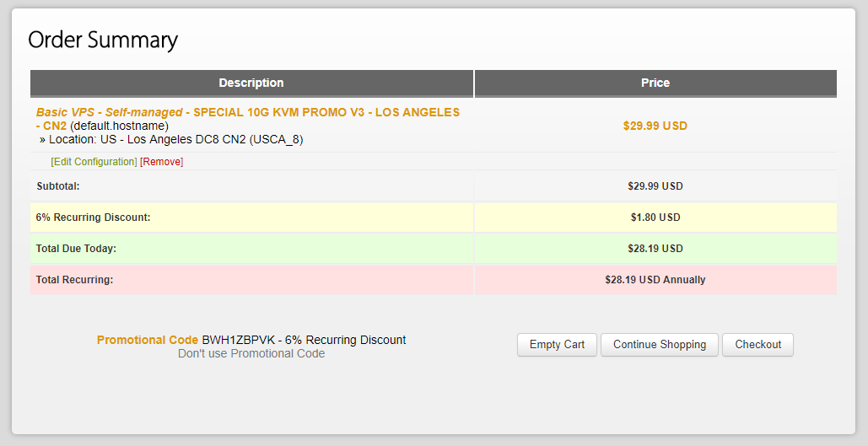868x446 pixels.
Task: Proceed with the Checkout button
Action: [757, 344]
